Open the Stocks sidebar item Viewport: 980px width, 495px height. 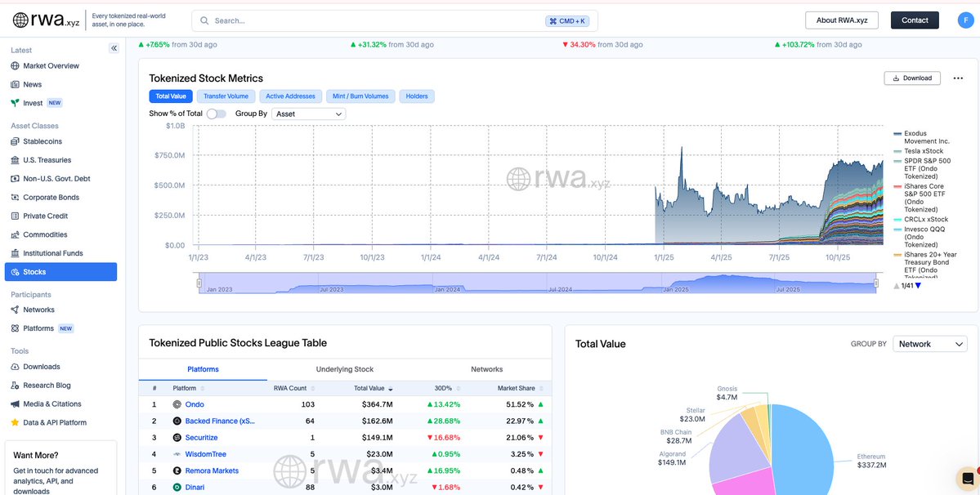coord(60,272)
